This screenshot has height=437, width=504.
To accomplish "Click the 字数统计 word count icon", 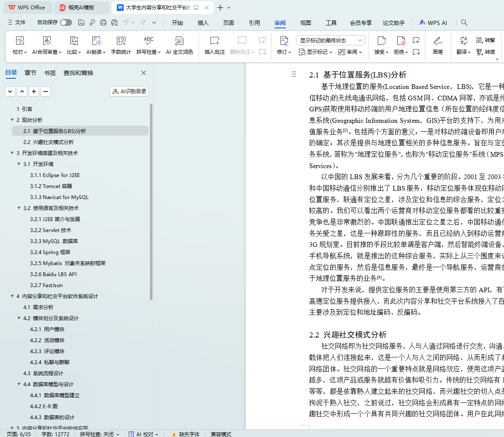I will tap(121, 45).
